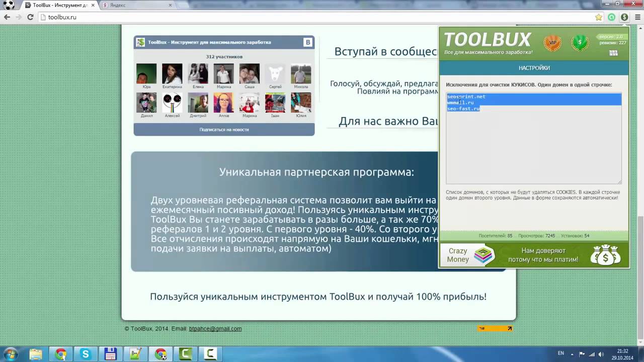Open the Chrome hamburger menu
The image size is (644, 362).
coord(637,17)
